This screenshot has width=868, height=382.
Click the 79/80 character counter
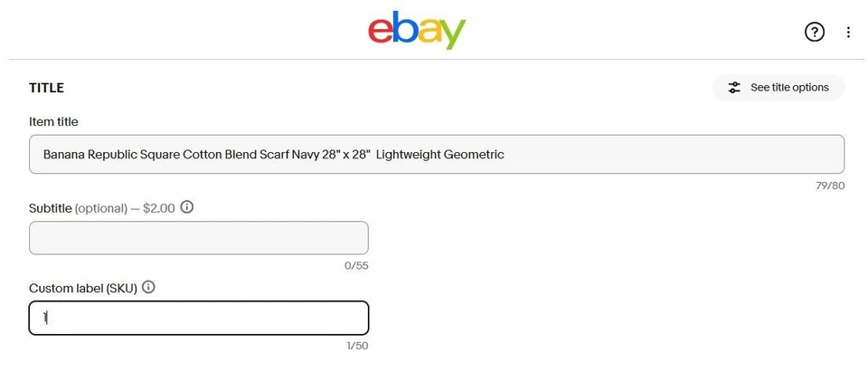pyautogui.click(x=829, y=186)
